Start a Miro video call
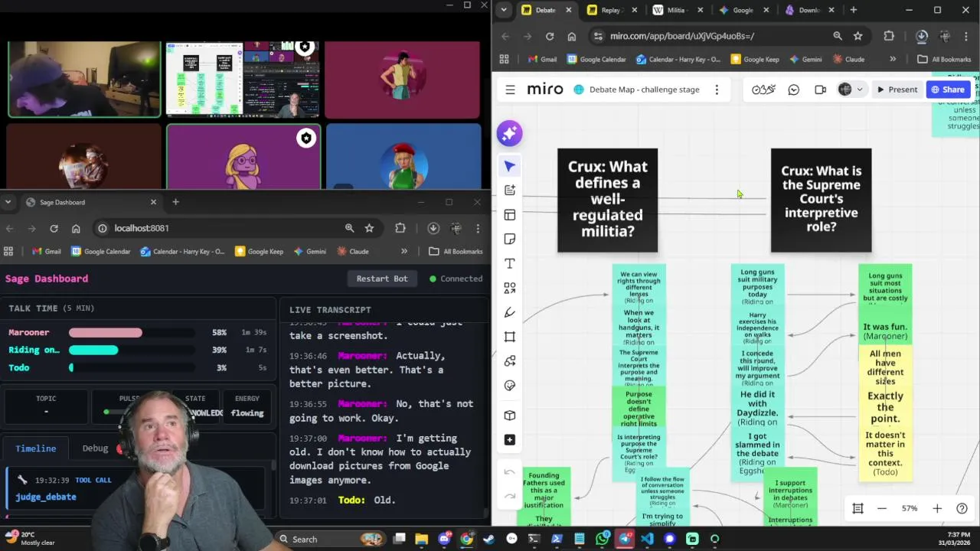Screen dimensions: 980x551 [x=820, y=90]
